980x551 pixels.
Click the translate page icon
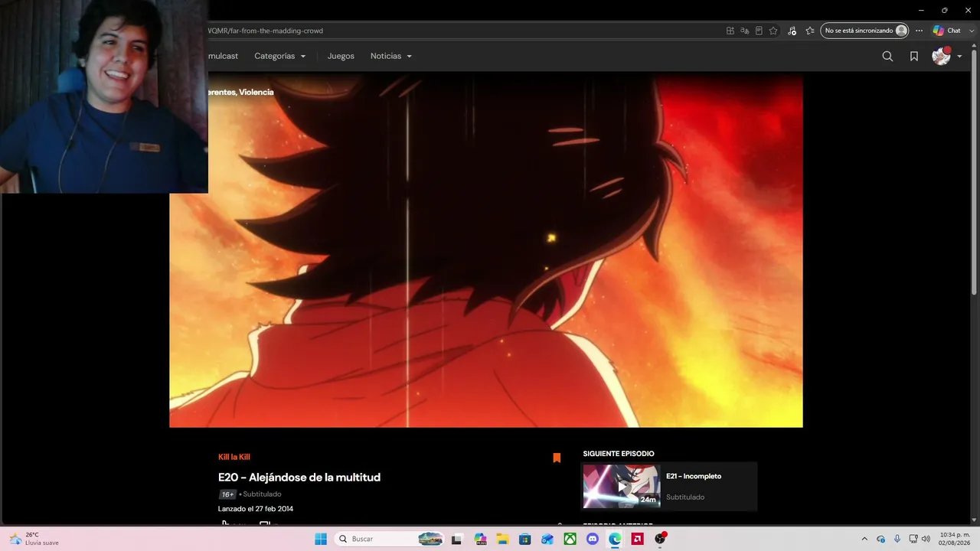point(744,31)
